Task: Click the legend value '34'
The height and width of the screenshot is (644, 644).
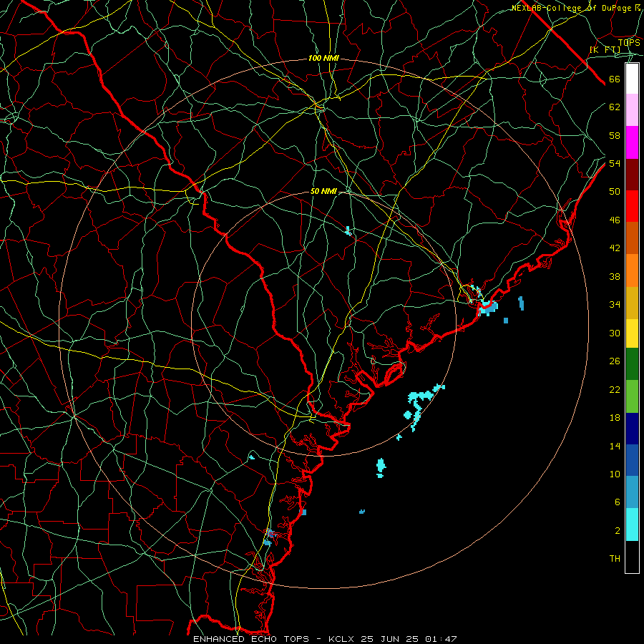Action: click(615, 305)
